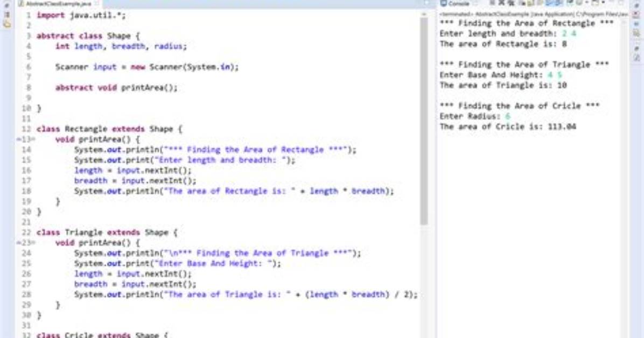The height and width of the screenshot is (338, 644).
Task: Click 'length = input.nextInt();' on line 16
Action: [133, 171]
